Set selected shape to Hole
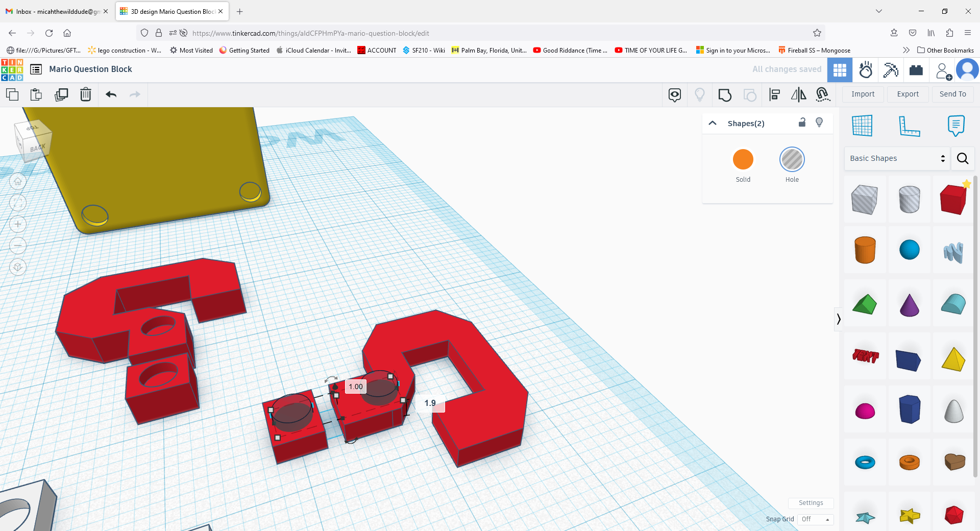The width and height of the screenshot is (980, 531). [x=792, y=159]
